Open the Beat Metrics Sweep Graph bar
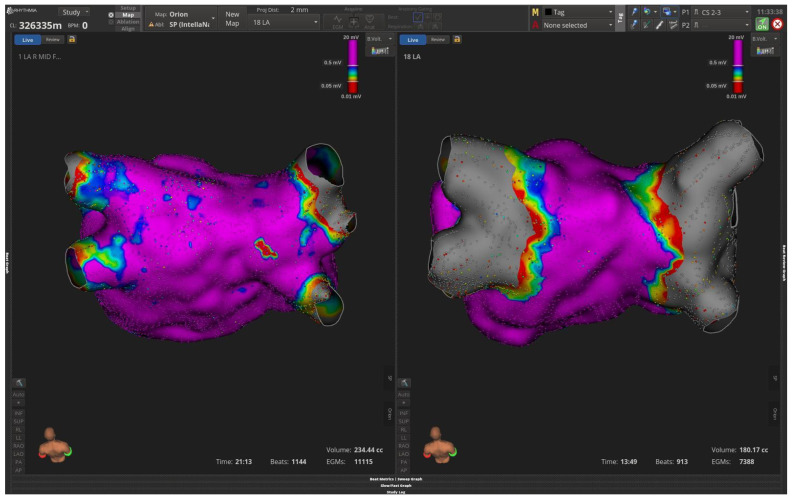The image size is (792, 499). click(396, 479)
